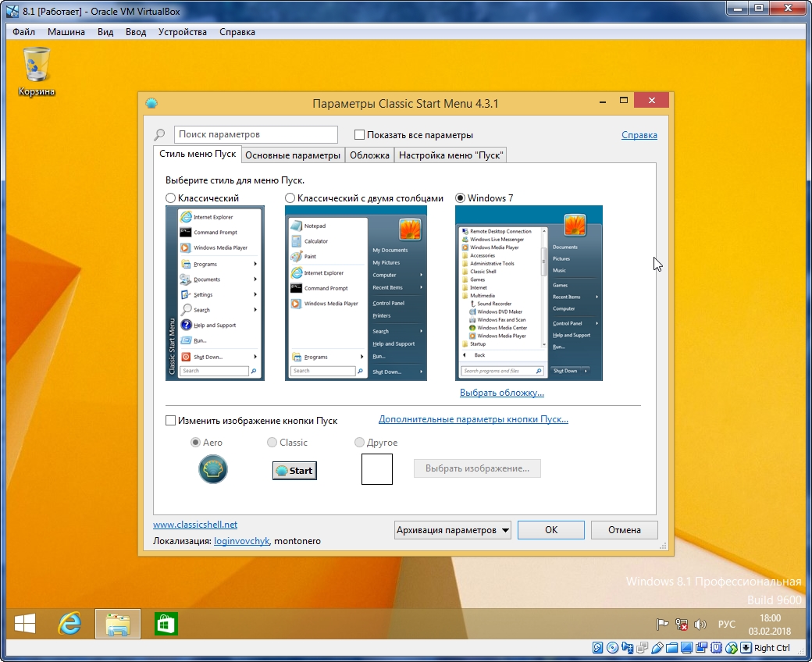Click the Classic Shell seashell title bar icon
The image size is (812, 662).
coord(151,103)
